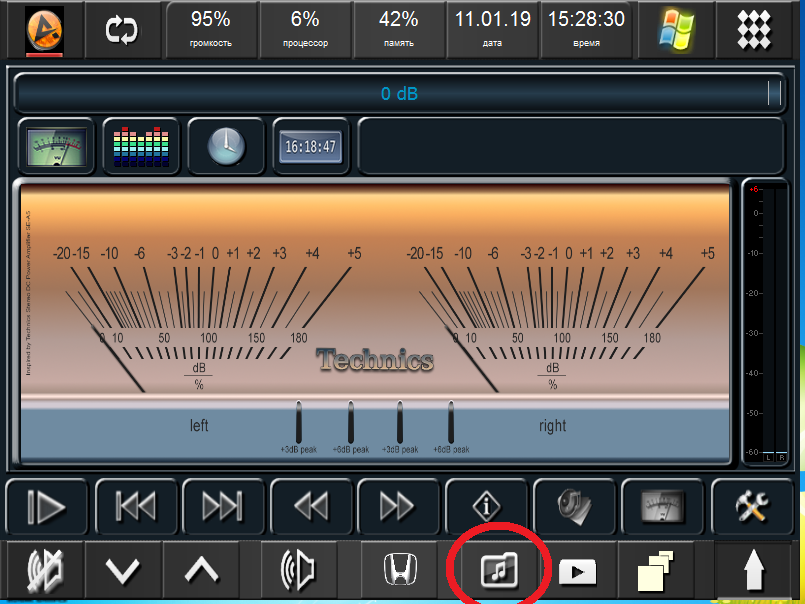Click the speaker sound icon
805x604 pixels.
tap(298, 570)
